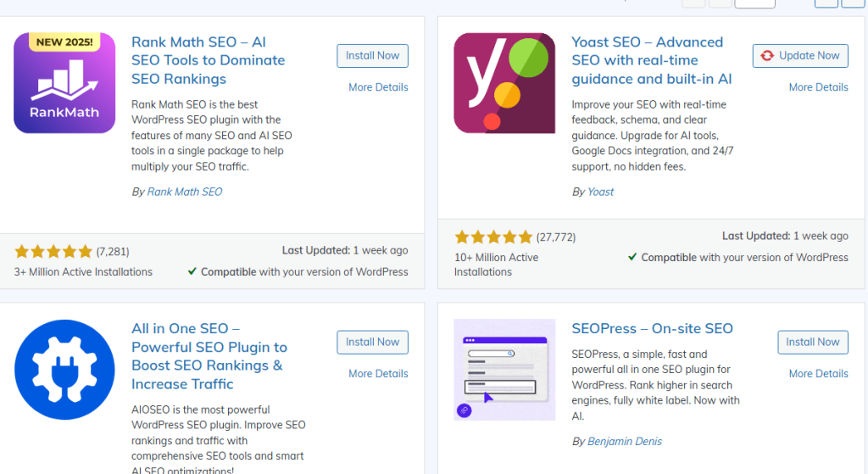Click the Yoast SEO plugin icon
The height and width of the screenshot is (474, 868).
coord(504,83)
